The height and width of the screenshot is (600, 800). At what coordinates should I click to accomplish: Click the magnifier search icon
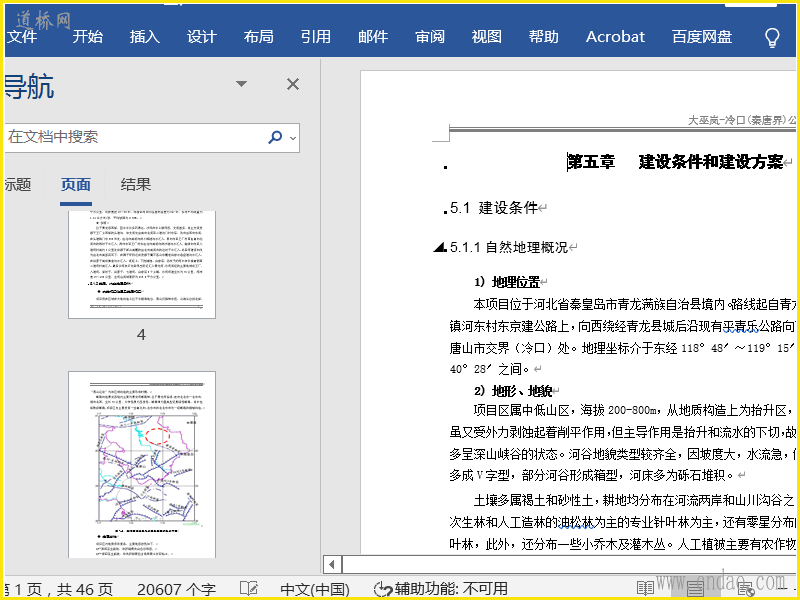pos(275,137)
